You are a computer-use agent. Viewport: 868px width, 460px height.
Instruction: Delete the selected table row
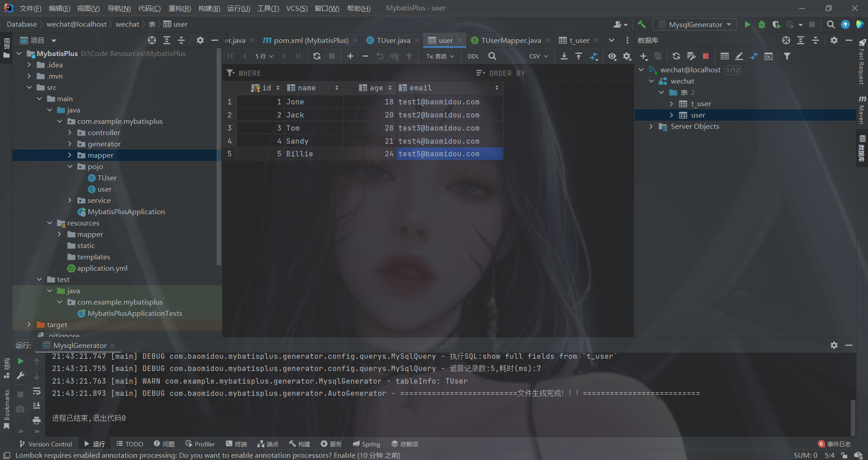point(365,56)
